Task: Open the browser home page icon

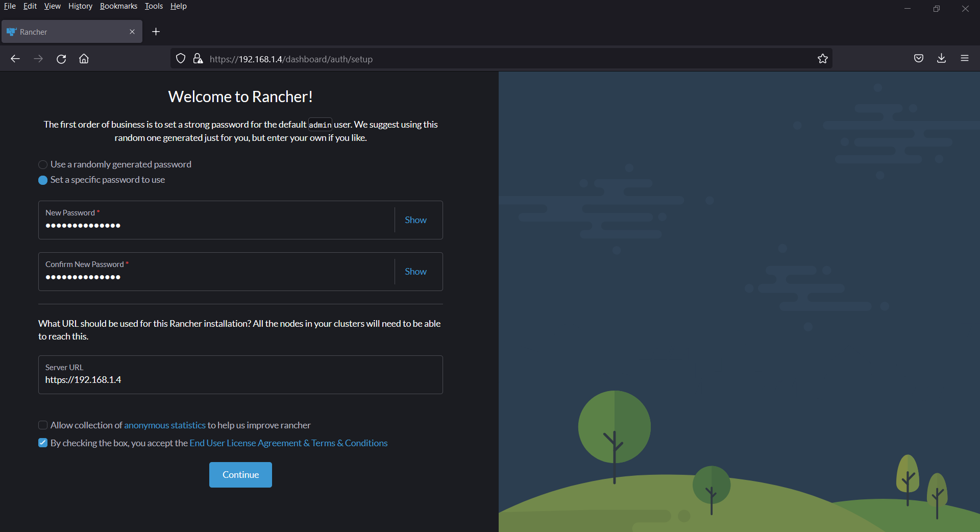Action: click(84, 59)
